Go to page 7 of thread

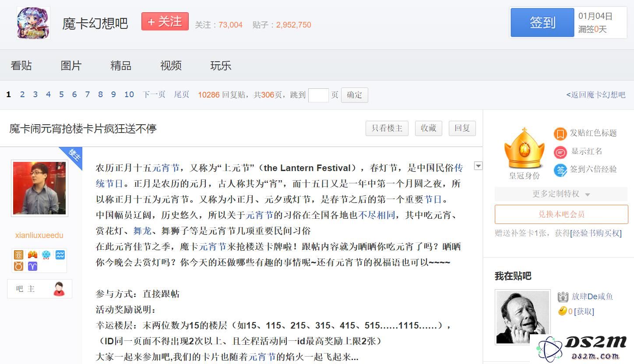coord(88,94)
